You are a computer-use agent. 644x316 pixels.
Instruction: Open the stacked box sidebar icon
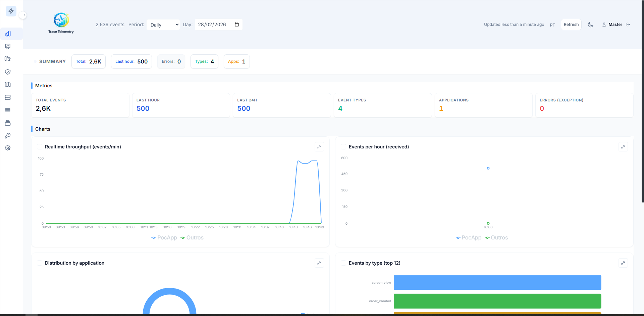pyautogui.click(x=8, y=123)
